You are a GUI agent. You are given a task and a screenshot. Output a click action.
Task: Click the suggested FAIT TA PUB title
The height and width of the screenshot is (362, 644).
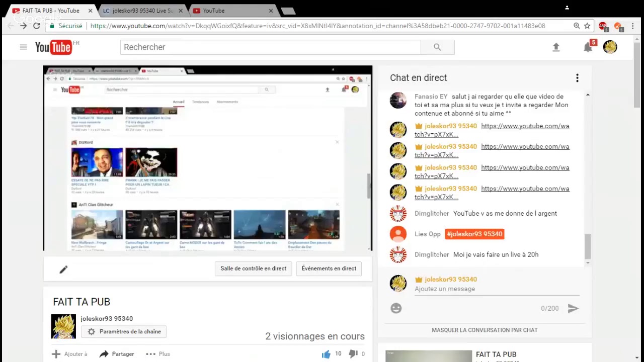point(496,354)
